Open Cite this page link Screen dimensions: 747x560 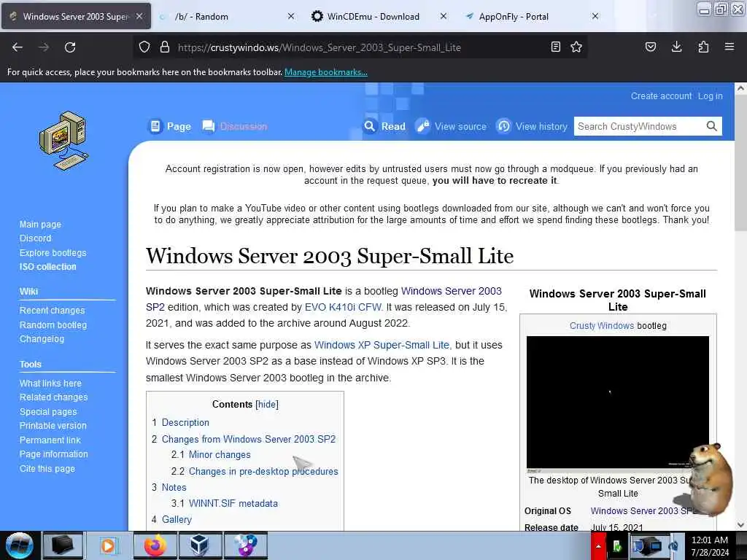pyautogui.click(x=47, y=468)
